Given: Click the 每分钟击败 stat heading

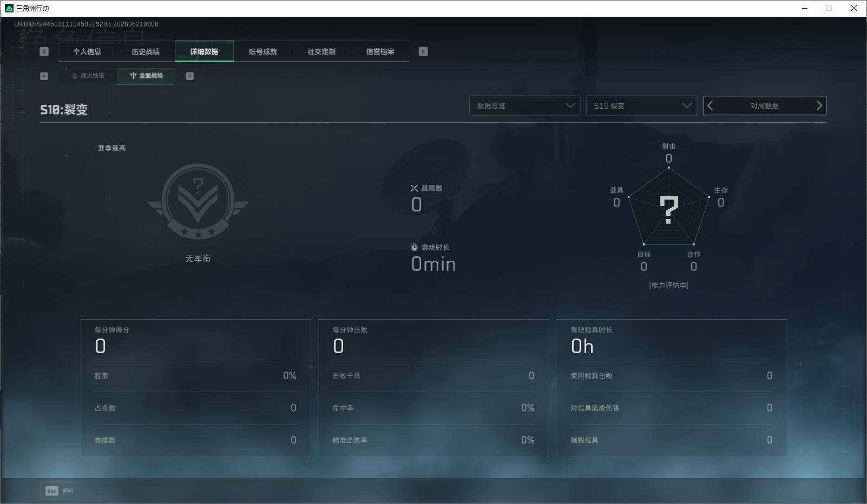Looking at the screenshot, I should [x=350, y=330].
